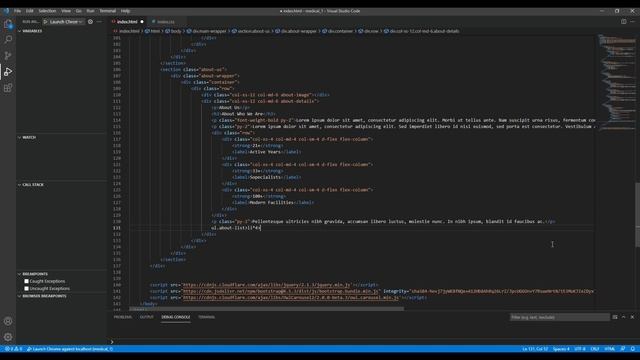Toggle the Uncaught Exceptions checkbox
Viewport: 640px width, 360px height.
pos(27,289)
